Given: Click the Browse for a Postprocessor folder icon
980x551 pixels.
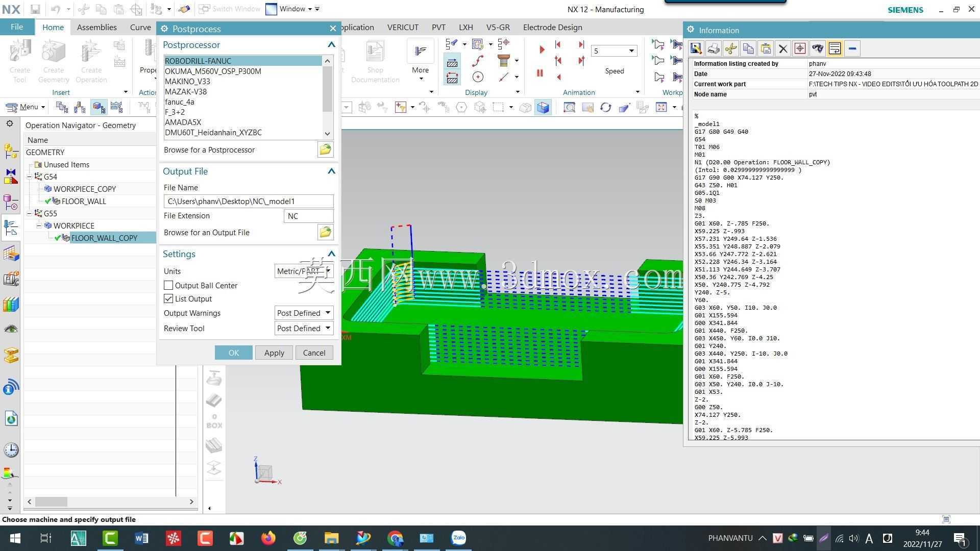Looking at the screenshot, I should tap(325, 149).
